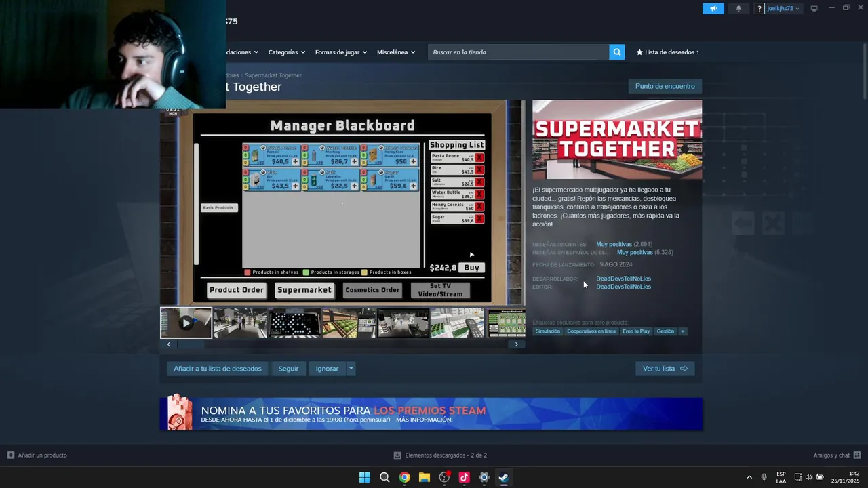Screen dimensions: 868x488
Task: Click the Supermarket Together breadcrumb link
Action: coord(273,75)
